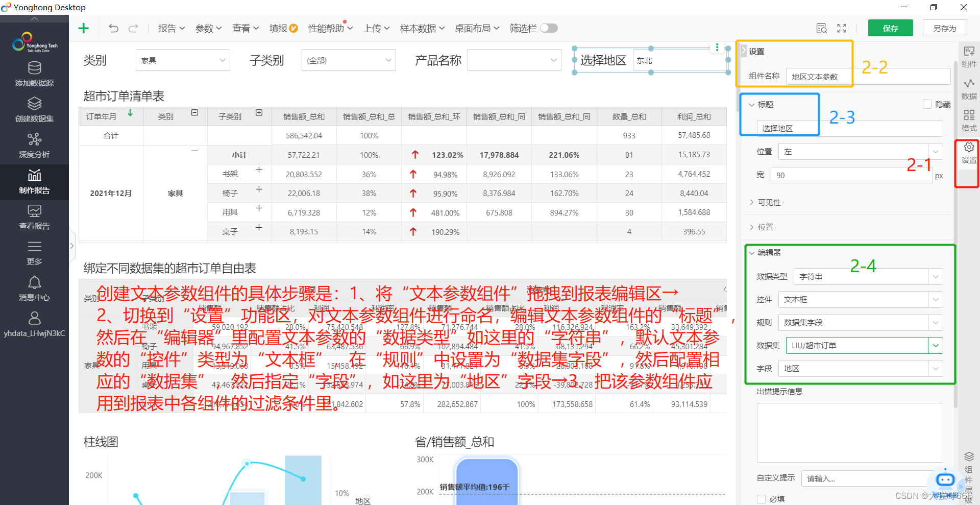The height and width of the screenshot is (505, 980).
Task: Click the green sort arrow on 订单年月
Action: pos(130,113)
